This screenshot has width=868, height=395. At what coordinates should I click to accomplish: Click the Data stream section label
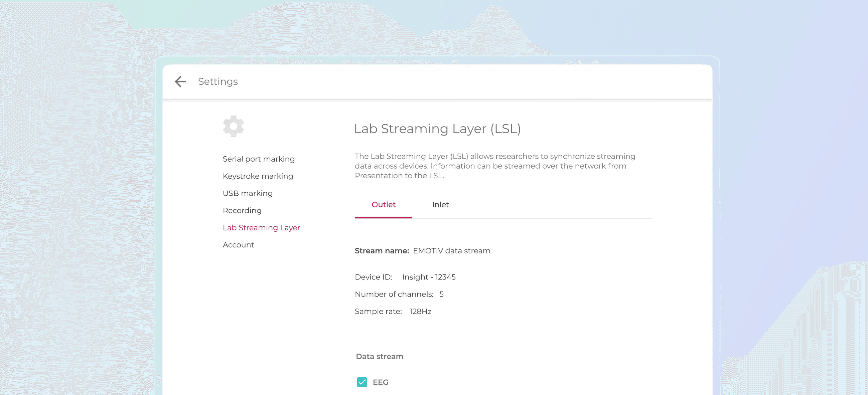click(x=380, y=356)
